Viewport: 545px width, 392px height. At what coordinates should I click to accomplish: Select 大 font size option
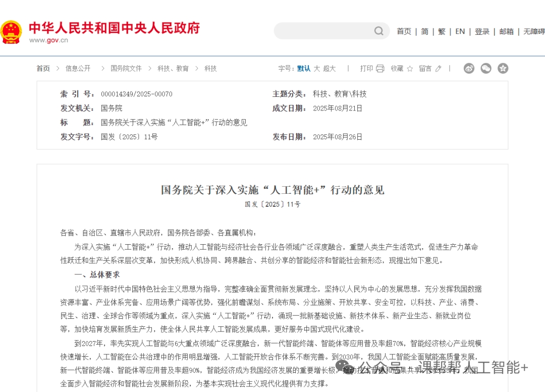point(317,69)
